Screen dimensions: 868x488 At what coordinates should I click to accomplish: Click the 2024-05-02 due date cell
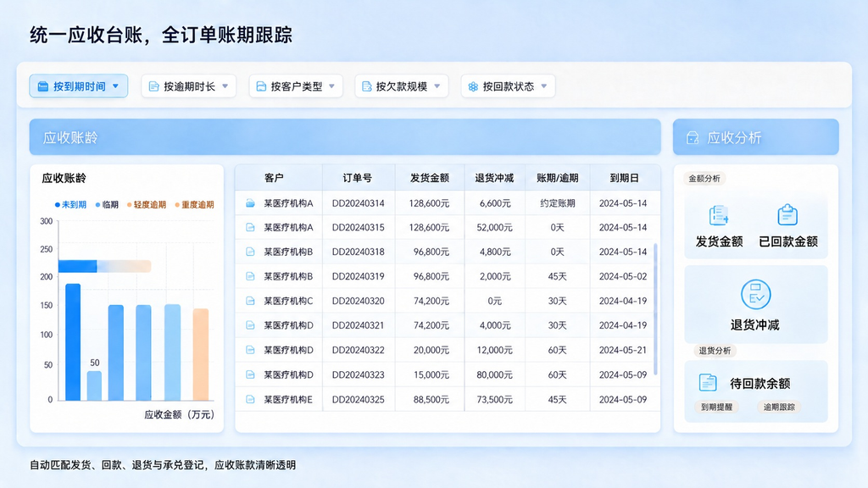[623, 276]
